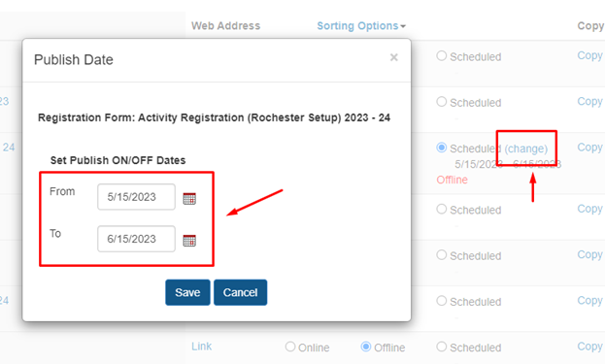
Task: Select the Online radio button in bottom row
Action: (290, 347)
